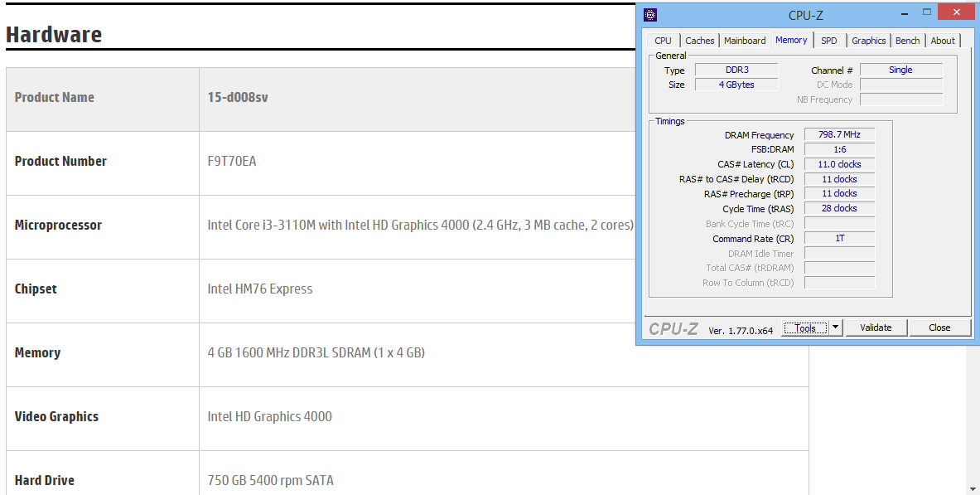Click the CPU-Z app icon in title bar
Screen dimensions: 980x495
point(650,14)
